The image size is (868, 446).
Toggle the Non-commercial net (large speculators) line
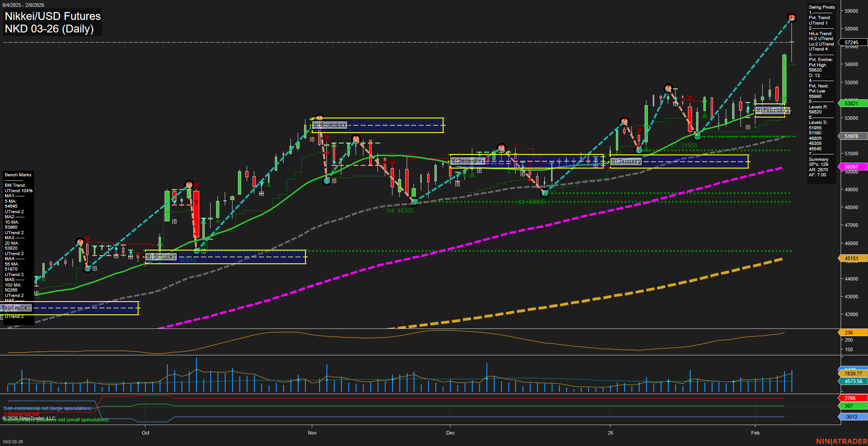tap(47, 408)
